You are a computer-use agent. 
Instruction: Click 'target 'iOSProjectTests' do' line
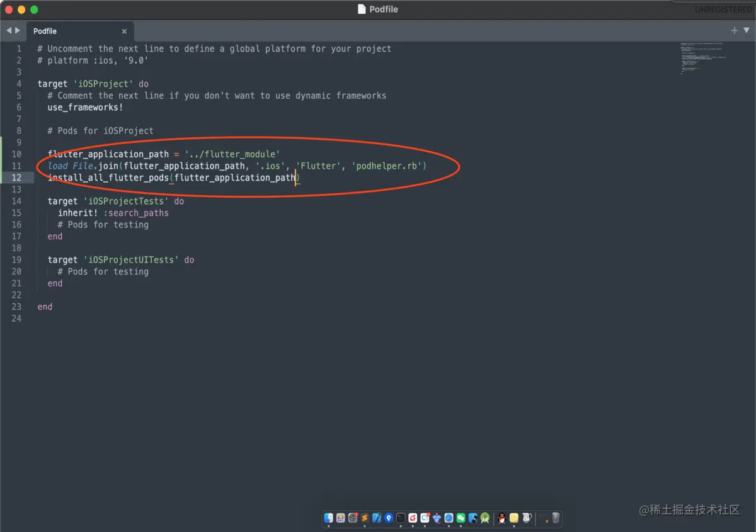click(115, 201)
